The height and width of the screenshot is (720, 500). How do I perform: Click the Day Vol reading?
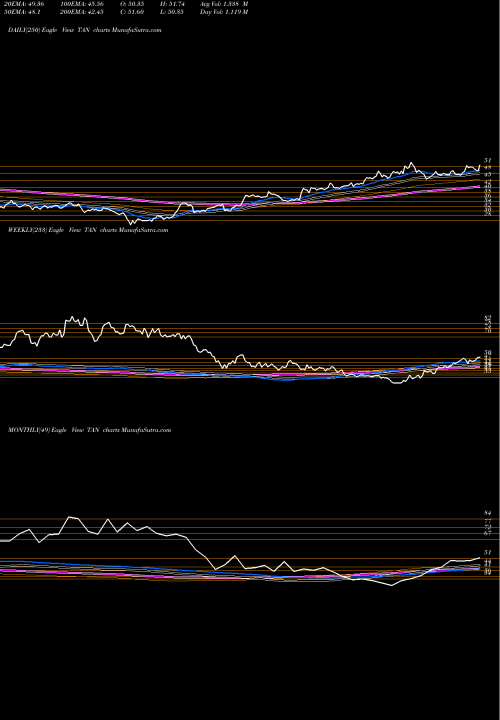pos(224,12)
